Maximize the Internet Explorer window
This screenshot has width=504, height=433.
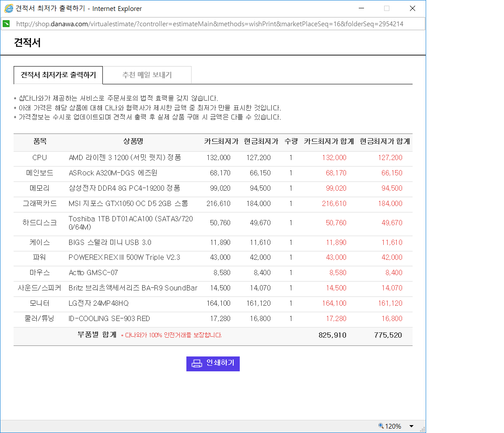coord(386,8)
